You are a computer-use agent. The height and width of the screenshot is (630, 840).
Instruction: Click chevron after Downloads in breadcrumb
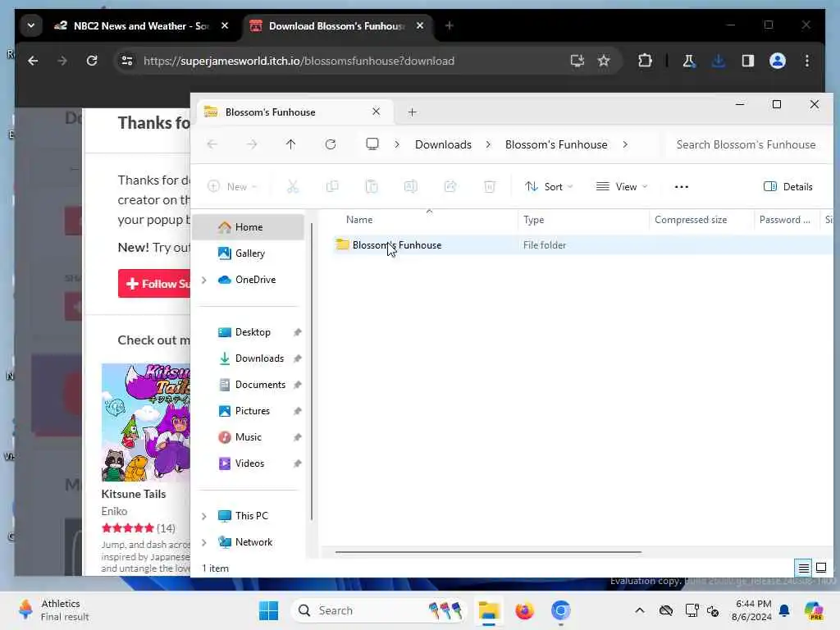coord(488,144)
